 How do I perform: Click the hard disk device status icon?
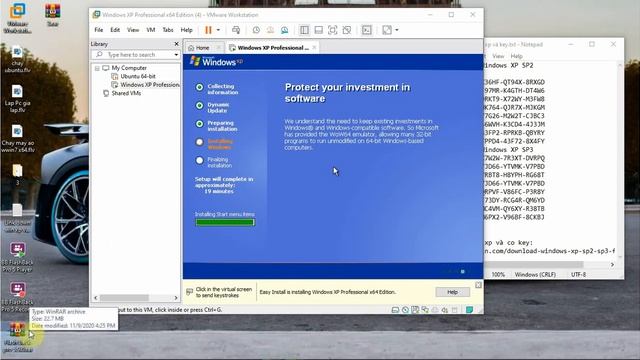pos(395,310)
